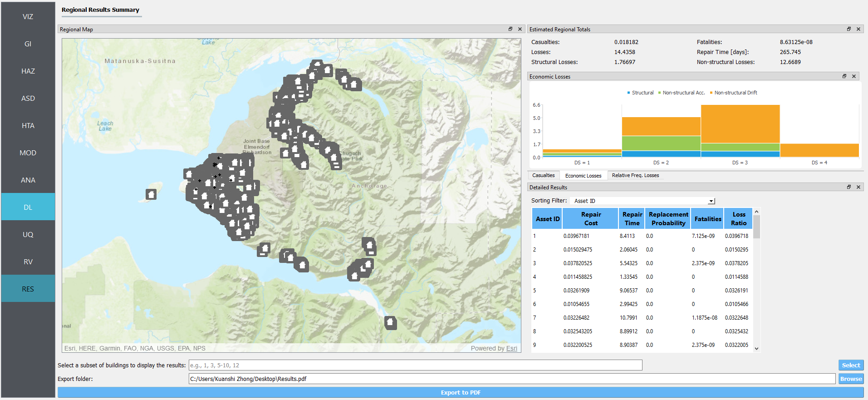Screen dimensions: 868x400
Task: Sort by Replacement Probability header
Action: (x=668, y=218)
